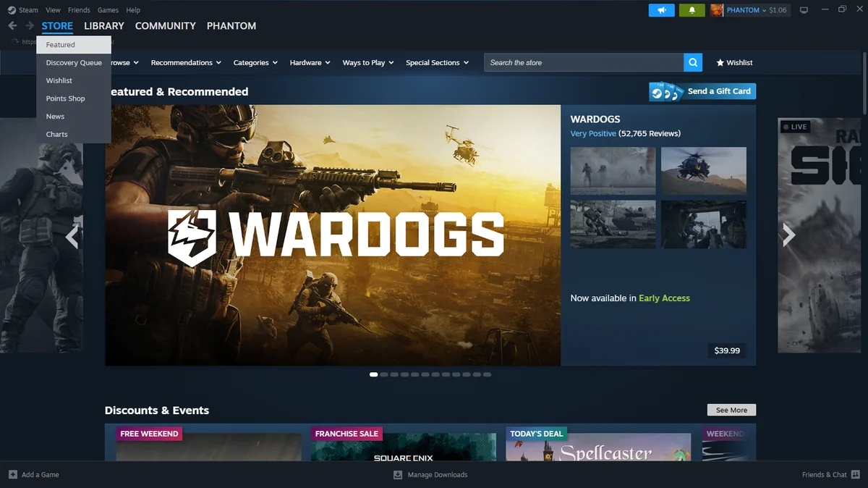Click the Wishlist star icon
868x488 pixels.
720,63
